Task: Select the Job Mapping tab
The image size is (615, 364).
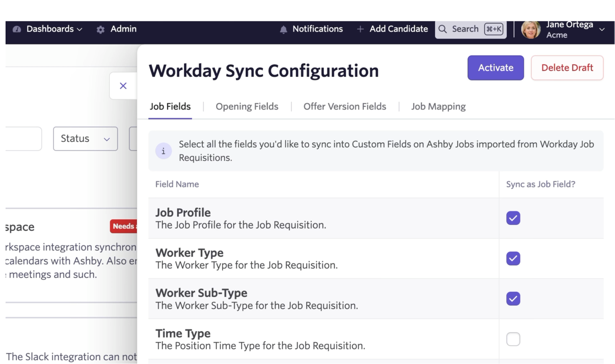Action: 438,106
